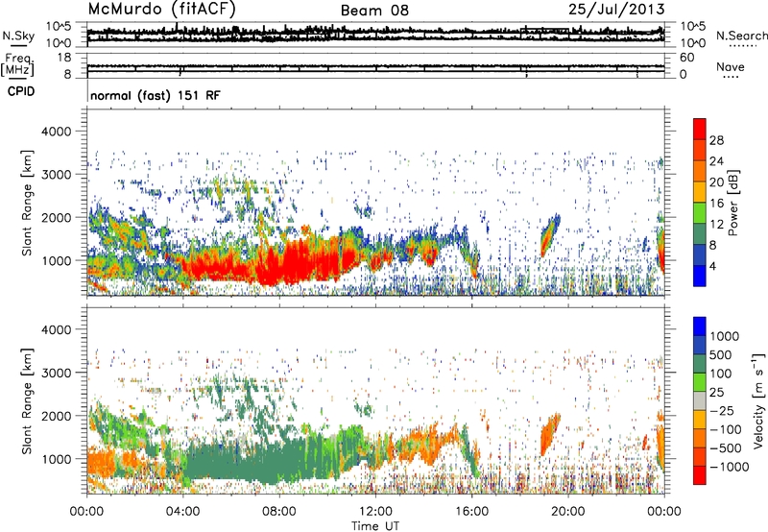Image resolution: width=768 pixels, height=532 pixels.
Task: Click the "16" label on the power colorbar
Action: pyautogui.click(x=716, y=204)
